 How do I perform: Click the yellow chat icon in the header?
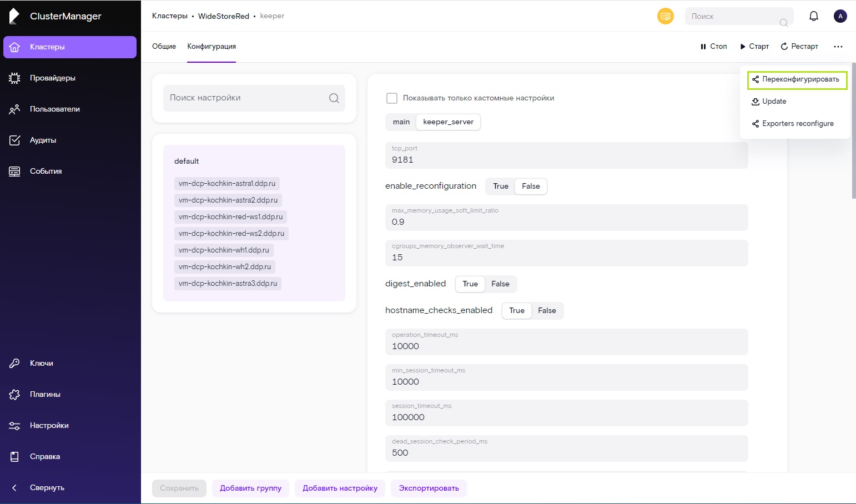pos(665,16)
